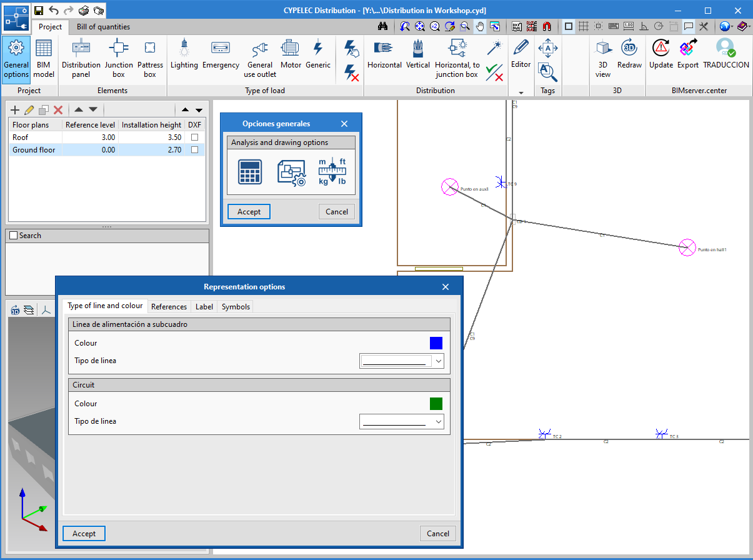Open the TRADUCCION user account

tap(726, 54)
